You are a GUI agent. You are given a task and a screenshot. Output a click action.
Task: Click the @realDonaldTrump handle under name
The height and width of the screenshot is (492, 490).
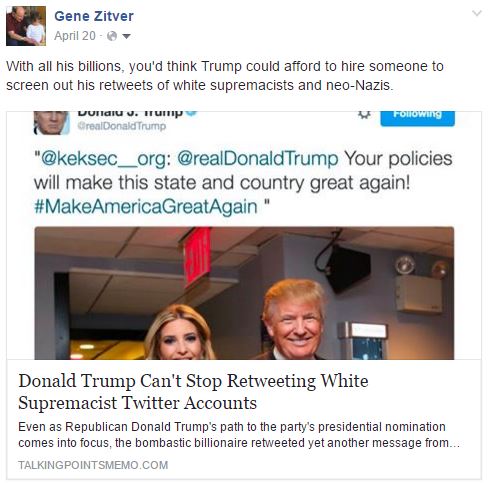[121, 126]
